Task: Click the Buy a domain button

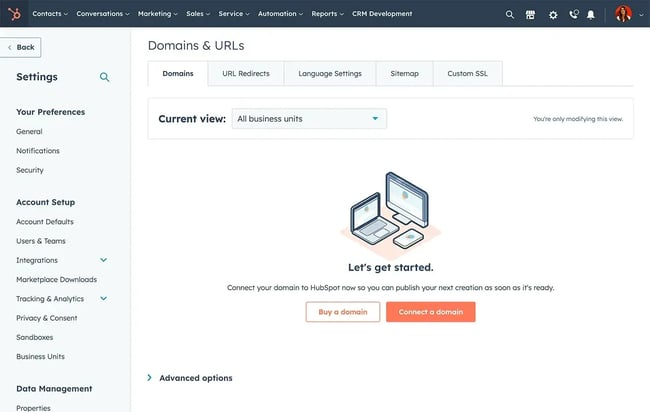Action: pyautogui.click(x=343, y=312)
